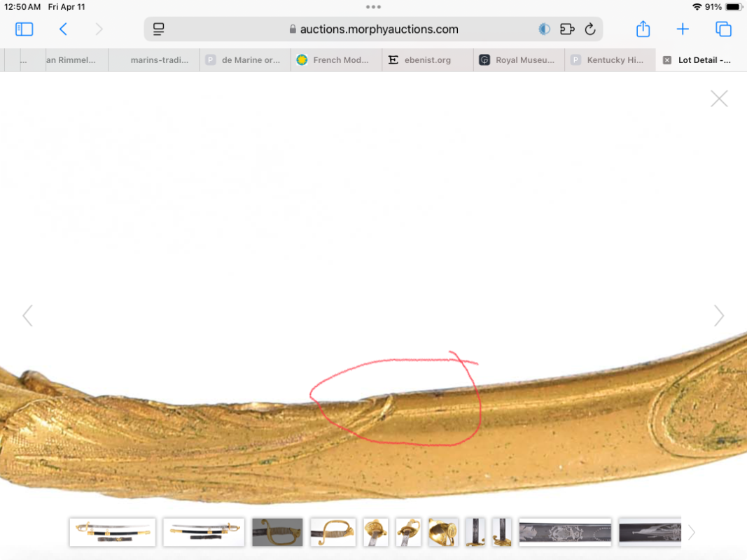This screenshot has width=747, height=560.
Task: Open the Share sheet
Action: click(x=643, y=29)
